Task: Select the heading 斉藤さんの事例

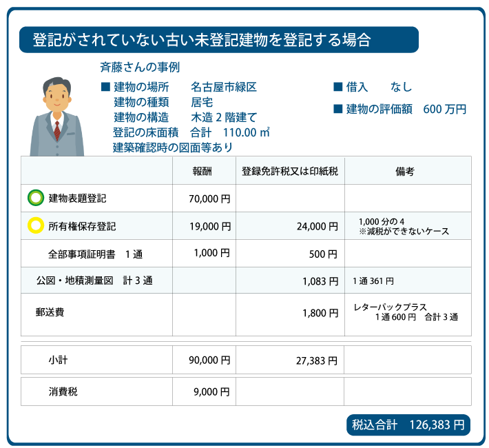Action: (140, 67)
